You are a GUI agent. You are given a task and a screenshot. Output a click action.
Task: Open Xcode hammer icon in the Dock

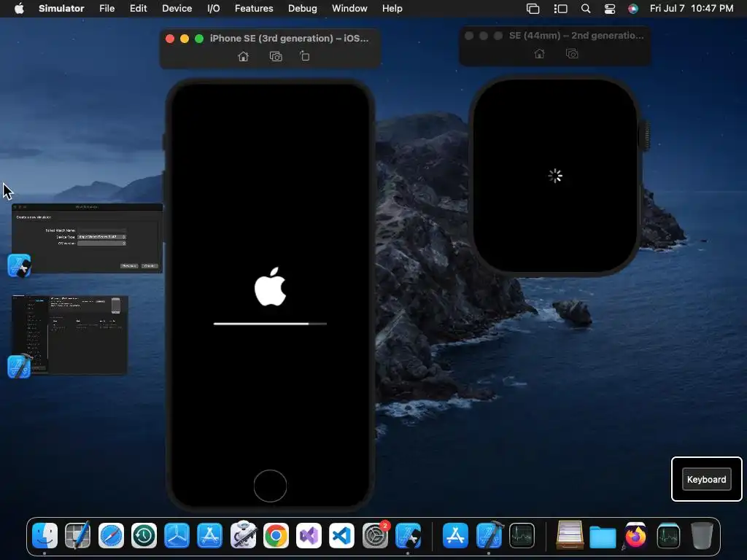coord(489,536)
